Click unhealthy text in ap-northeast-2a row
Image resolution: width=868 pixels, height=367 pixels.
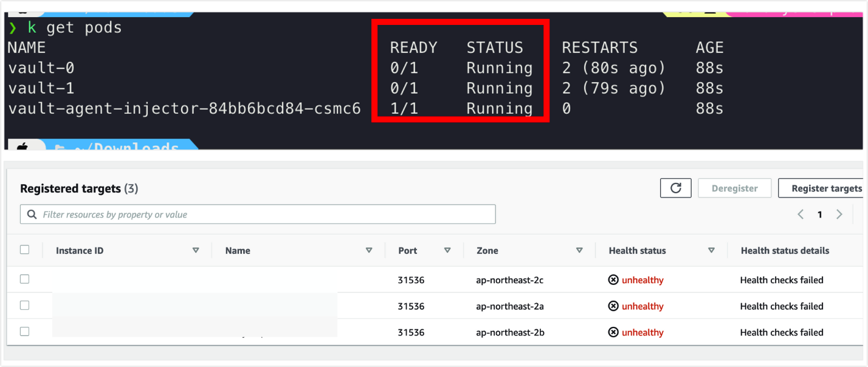[642, 306]
